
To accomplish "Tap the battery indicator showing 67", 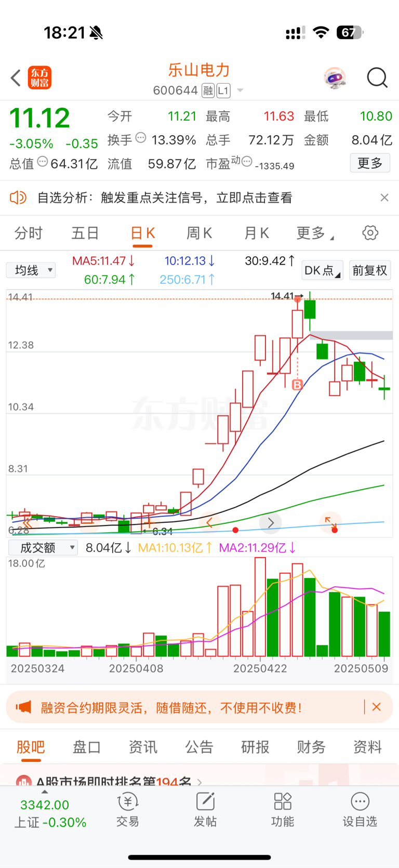I will point(350,33).
